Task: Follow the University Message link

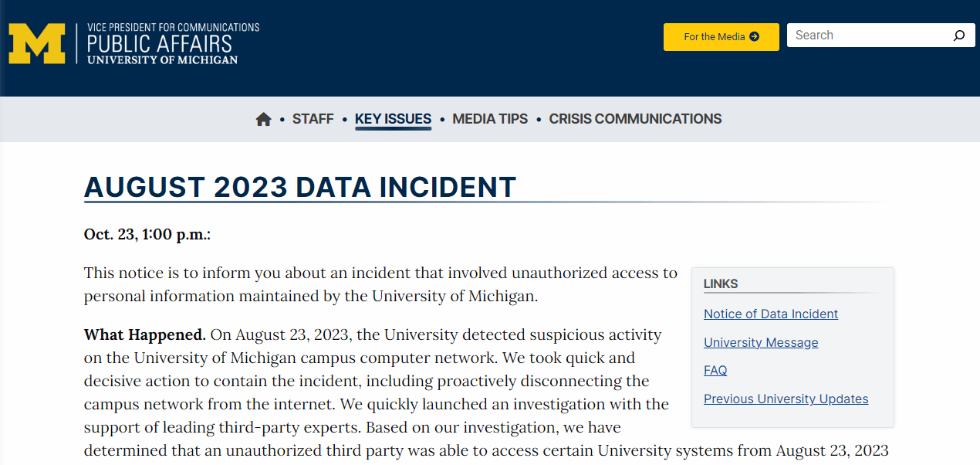Action: [761, 342]
